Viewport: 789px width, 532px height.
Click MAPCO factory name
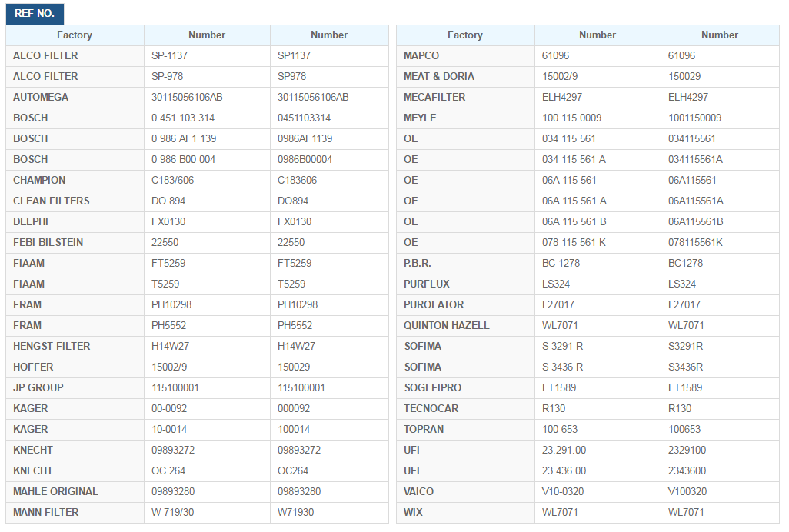[421, 56]
